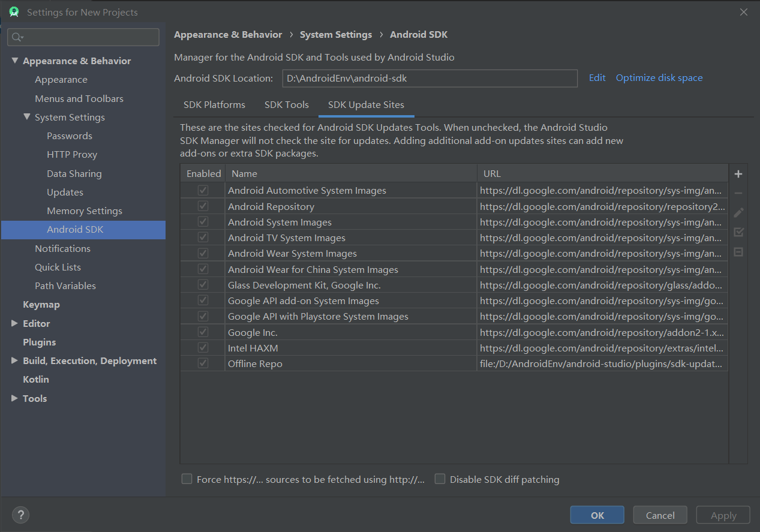
Task: Select Android SDK in the tree
Action: (83, 230)
